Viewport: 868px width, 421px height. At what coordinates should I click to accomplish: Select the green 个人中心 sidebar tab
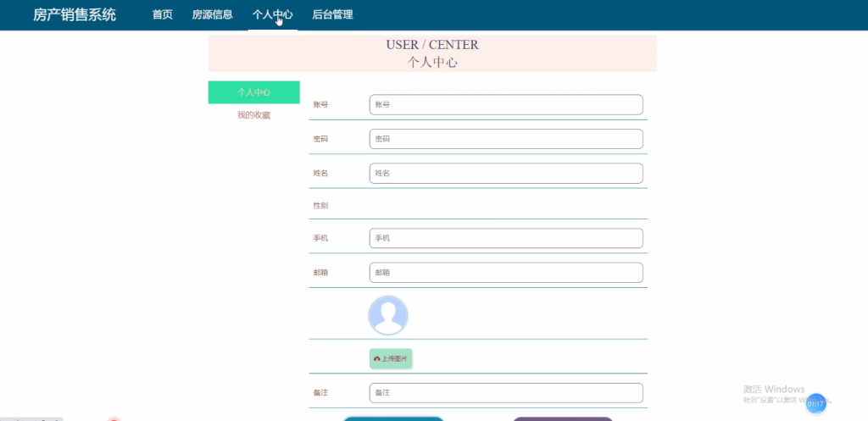pos(253,92)
